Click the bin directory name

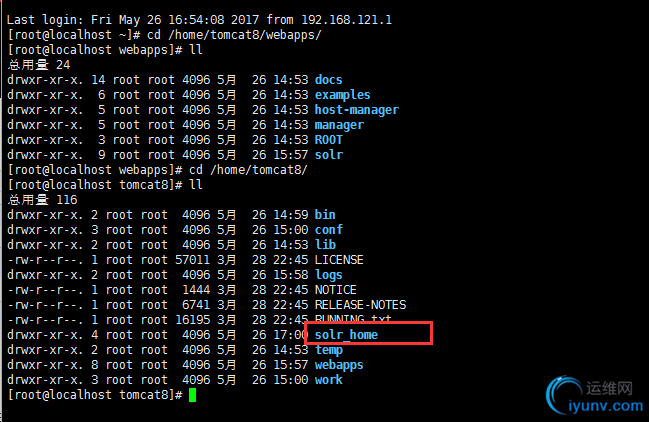coord(325,215)
